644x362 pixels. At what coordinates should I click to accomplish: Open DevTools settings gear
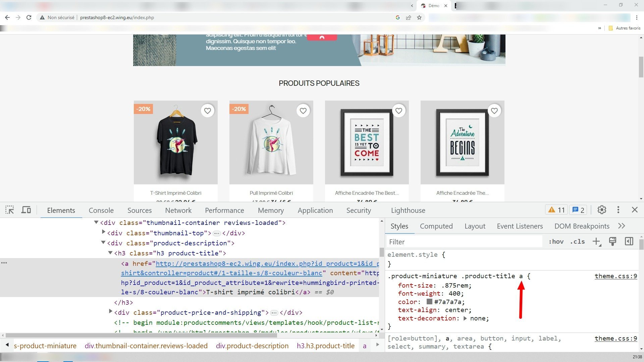(602, 210)
